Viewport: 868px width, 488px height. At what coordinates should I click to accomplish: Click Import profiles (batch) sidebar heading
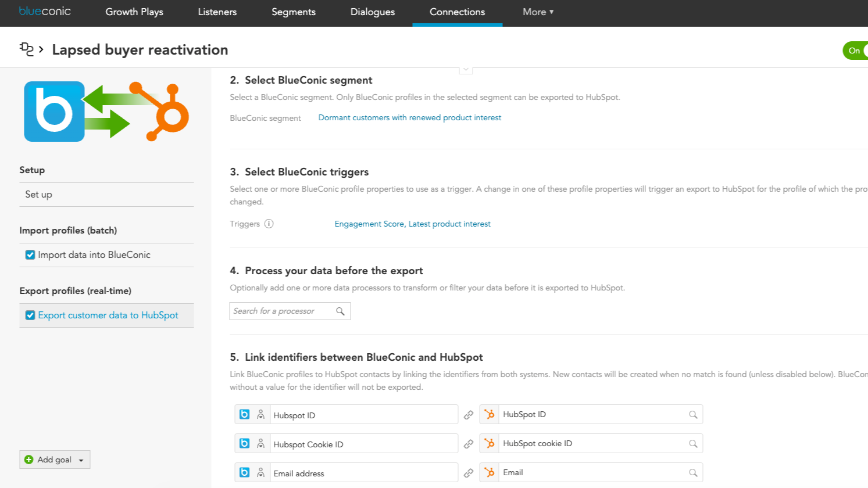[x=68, y=230]
